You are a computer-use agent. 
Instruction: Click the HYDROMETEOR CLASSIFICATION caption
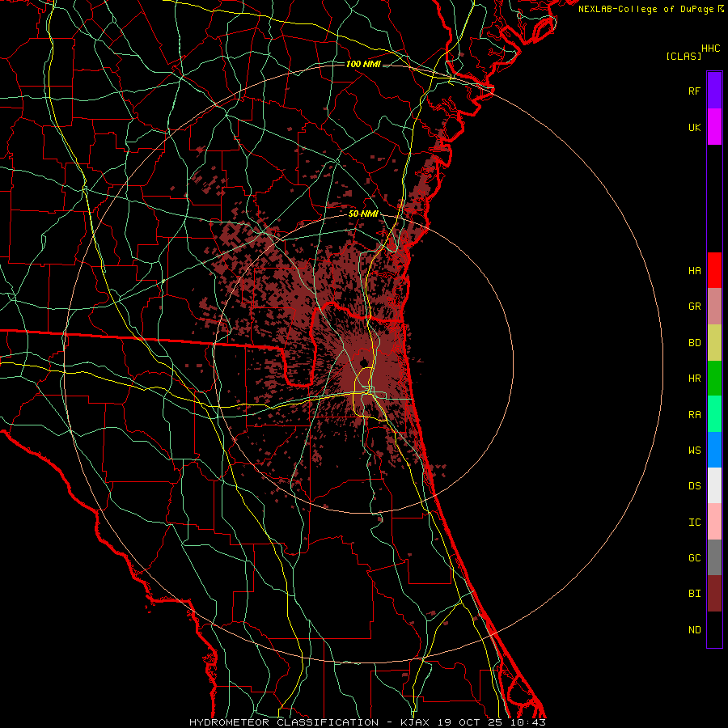pos(284,722)
